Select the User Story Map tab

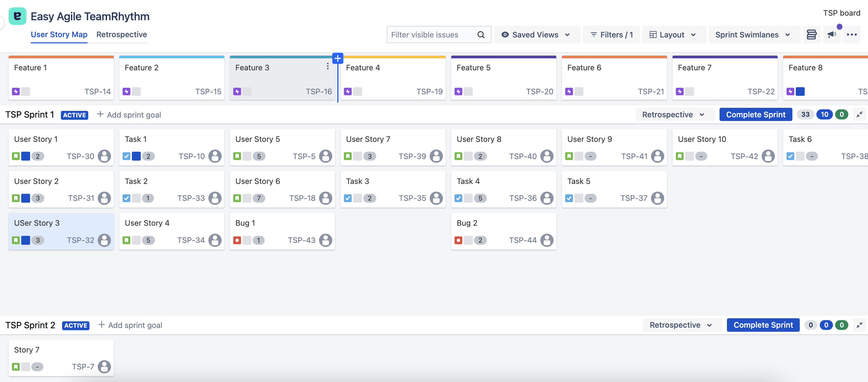(59, 34)
